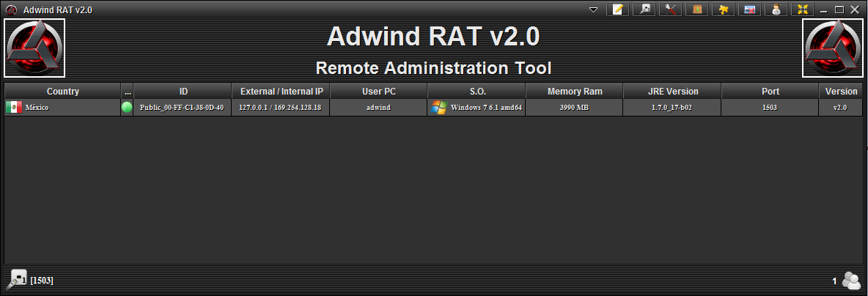Screen dimensions: 868x296
Task: Open the wrench and screwdriver tools icon
Action: tap(670, 10)
